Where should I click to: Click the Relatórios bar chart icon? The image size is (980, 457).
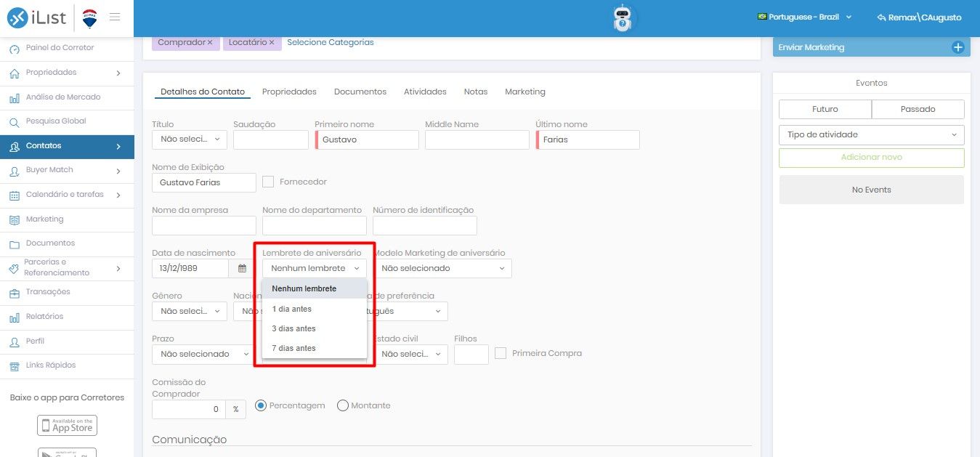(x=15, y=317)
